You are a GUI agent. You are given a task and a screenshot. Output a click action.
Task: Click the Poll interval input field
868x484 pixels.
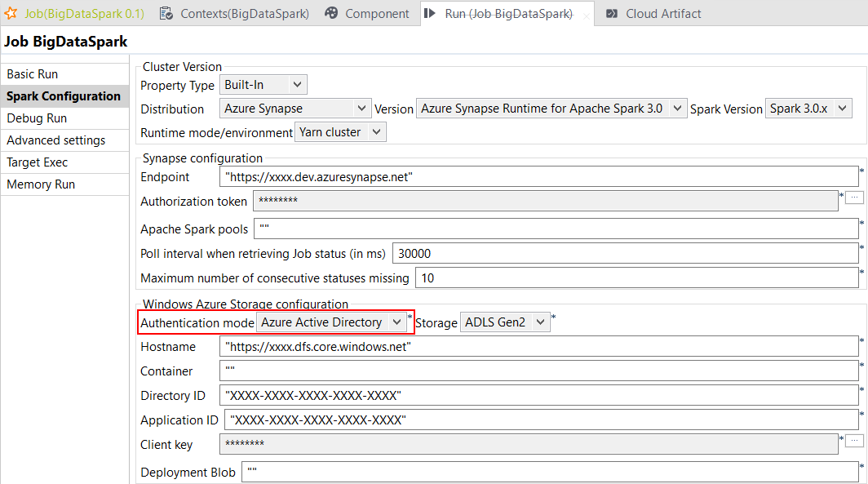pyautogui.click(x=625, y=254)
